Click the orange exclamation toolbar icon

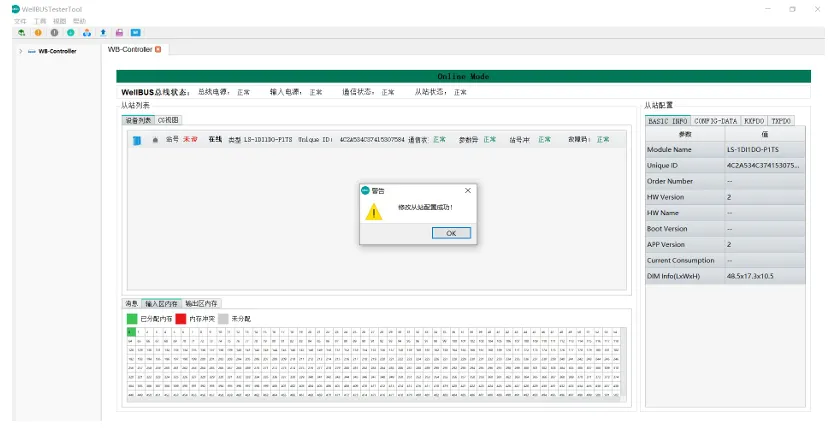click(38, 32)
